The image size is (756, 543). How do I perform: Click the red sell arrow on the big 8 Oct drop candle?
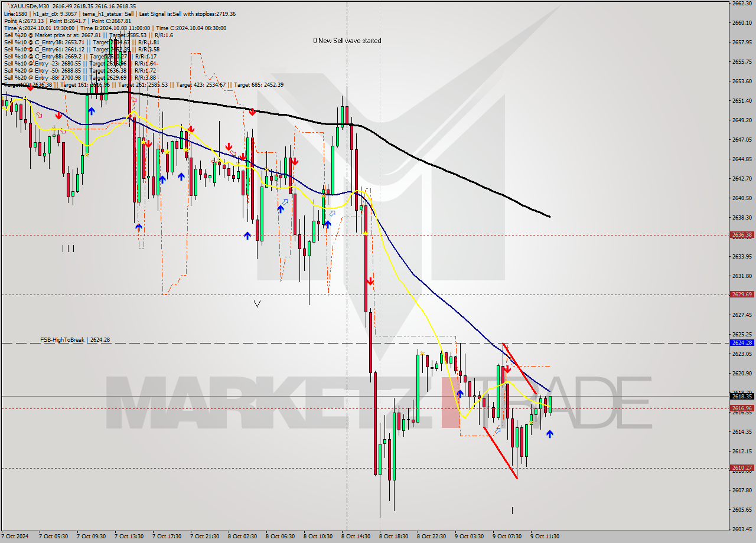pyautogui.click(x=370, y=282)
